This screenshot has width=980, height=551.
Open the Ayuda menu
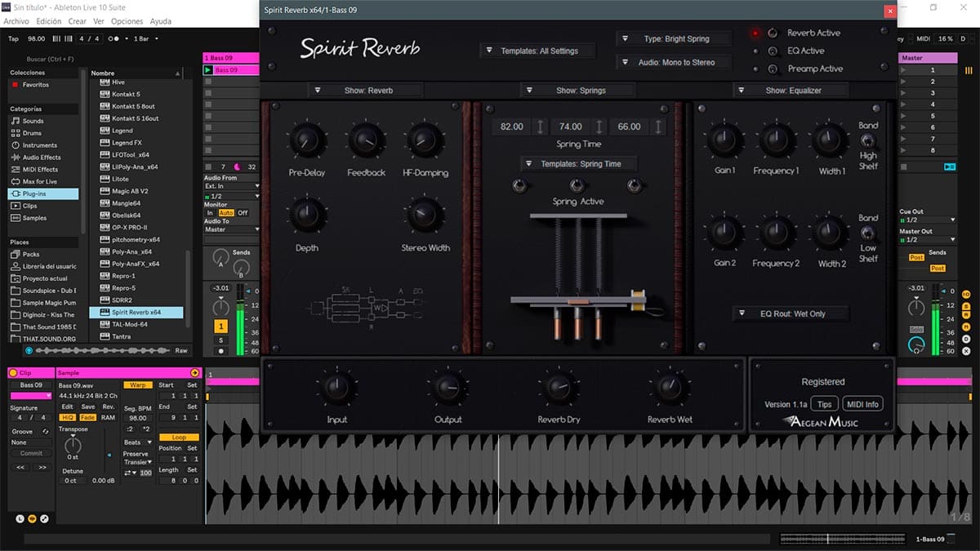tap(161, 21)
